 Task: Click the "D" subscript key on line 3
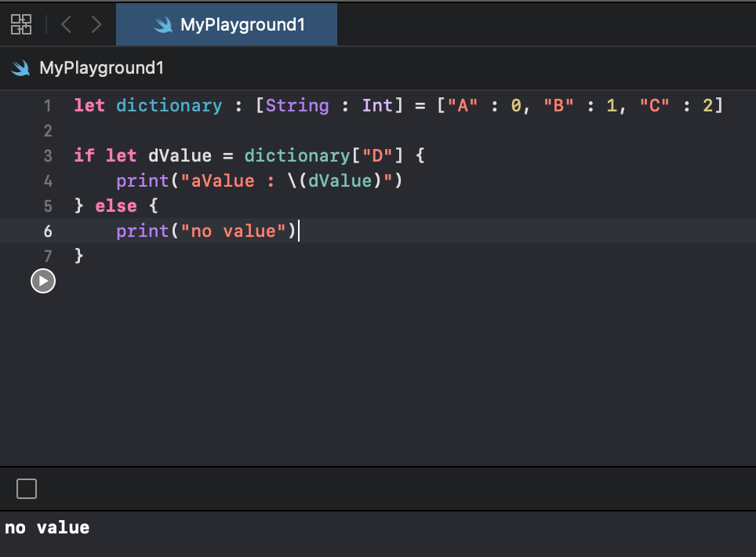point(377,156)
